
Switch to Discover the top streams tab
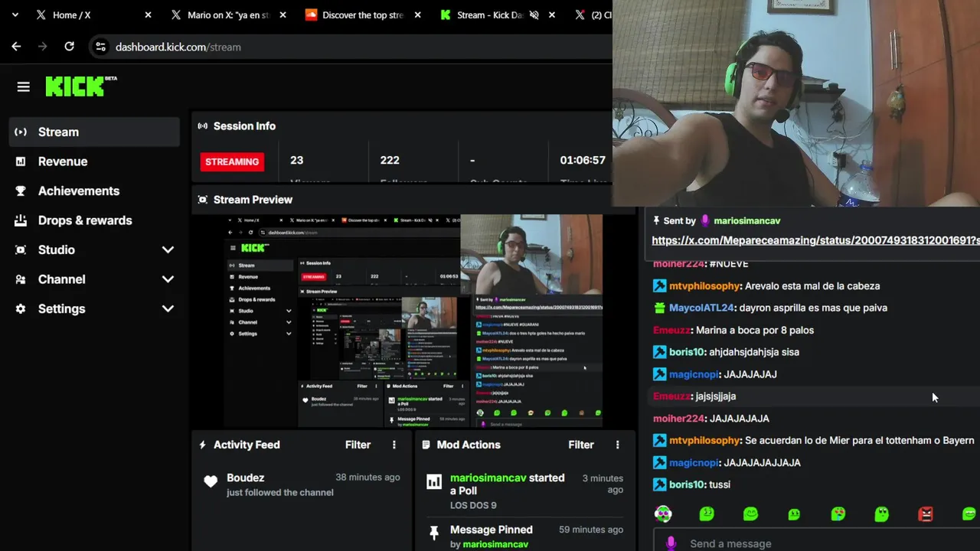(x=363, y=15)
